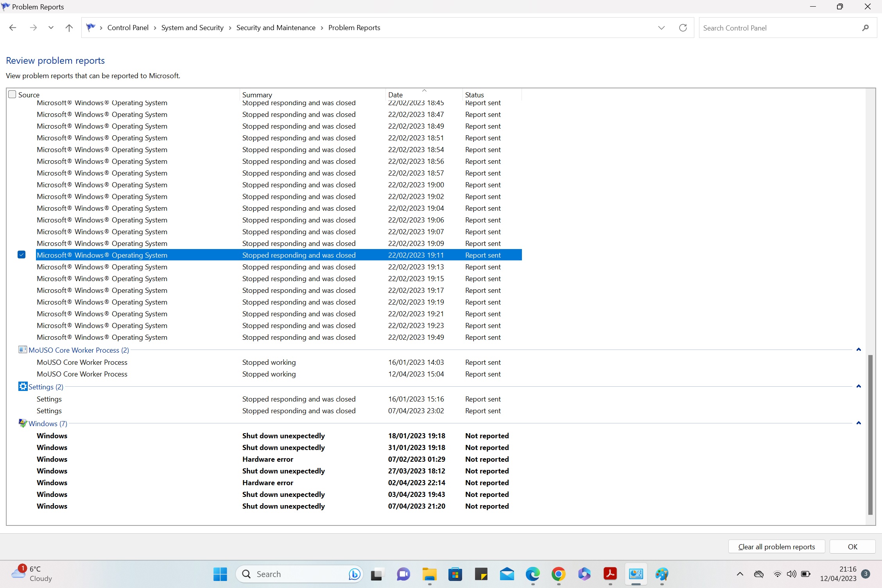Screen dimensions: 882x588
Task: Open the Mail app from taskbar
Action: 507,574
